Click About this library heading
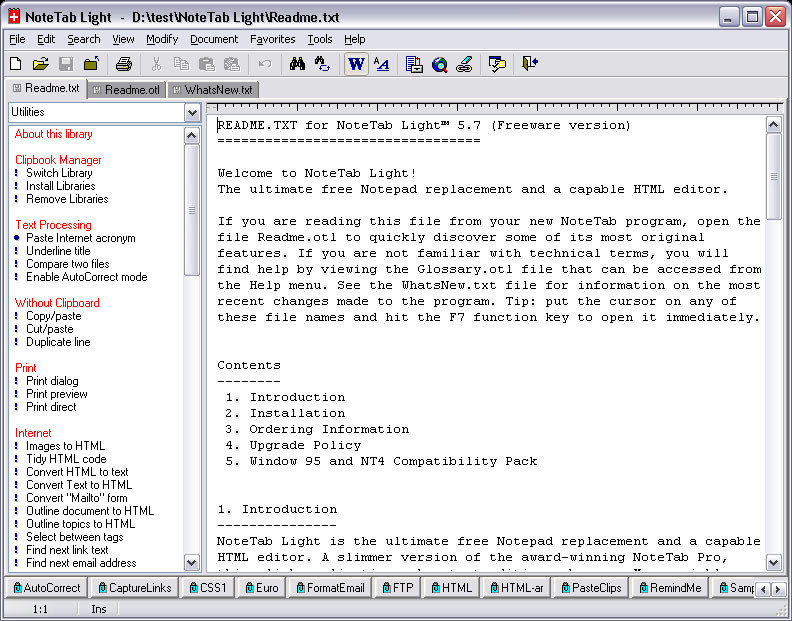 [54, 134]
